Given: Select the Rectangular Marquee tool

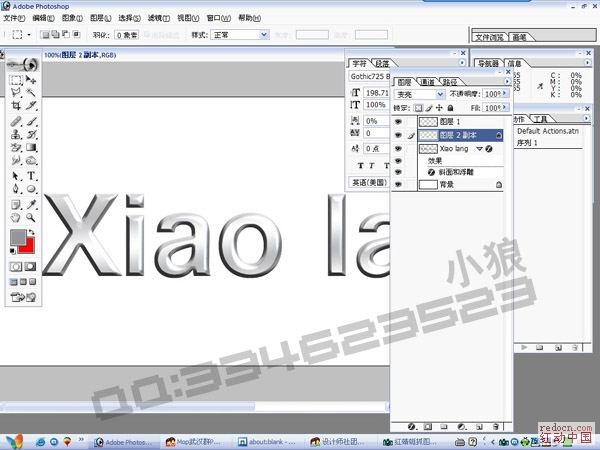Looking at the screenshot, I should pyautogui.click(x=16, y=80).
